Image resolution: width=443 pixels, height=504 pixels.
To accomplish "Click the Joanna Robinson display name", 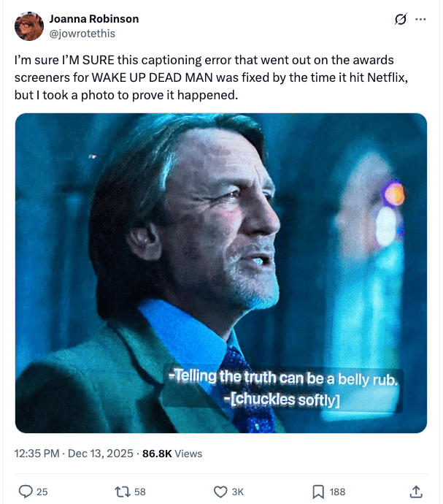I will [x=93, y=19].
